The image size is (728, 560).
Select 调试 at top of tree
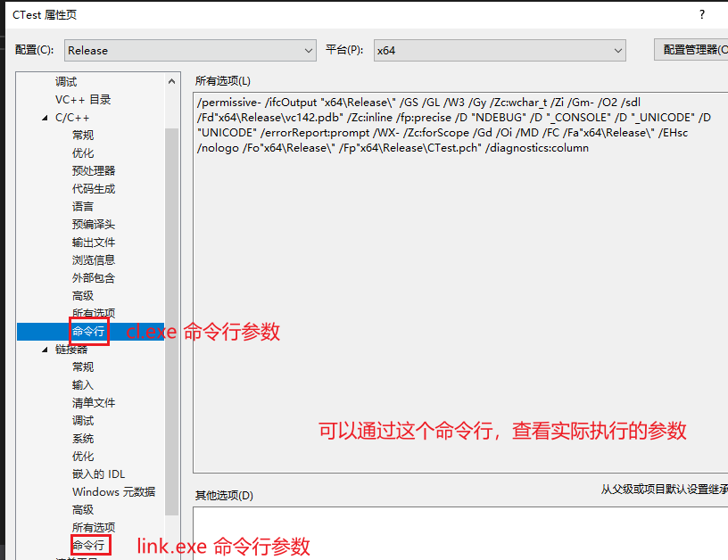(x=66, y=82)
